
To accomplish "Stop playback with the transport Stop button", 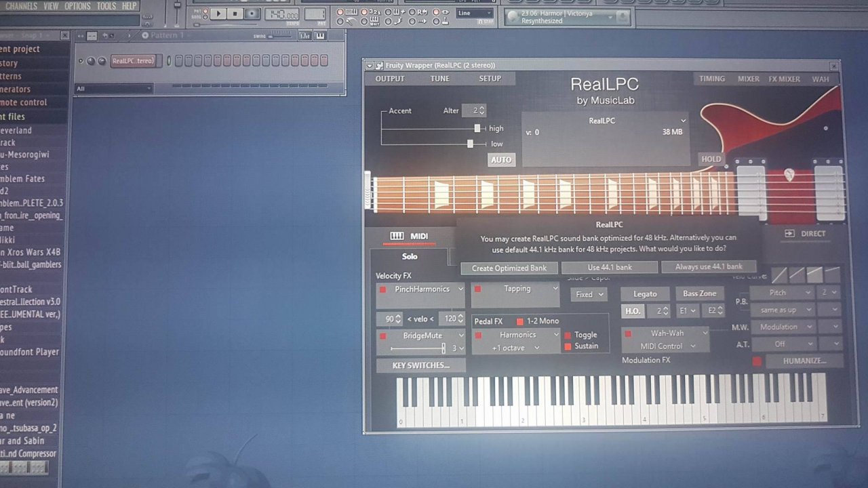I will click(x=235, y=14).
